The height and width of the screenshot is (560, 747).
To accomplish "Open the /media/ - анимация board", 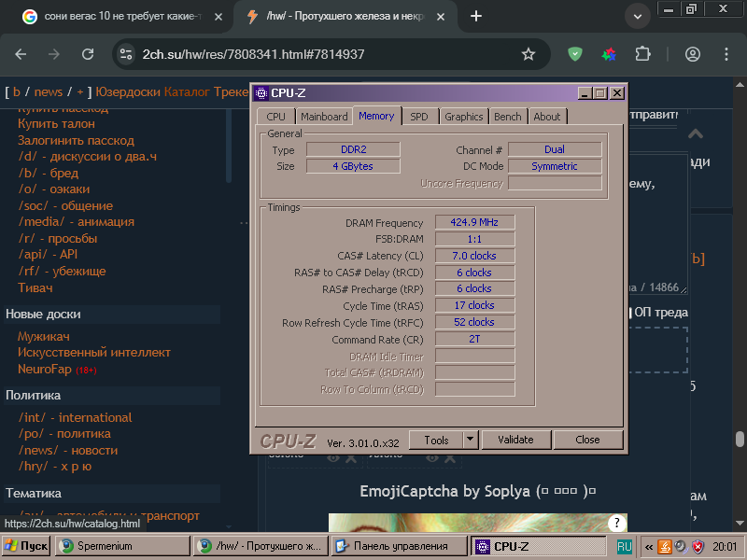I will (77, 222).
